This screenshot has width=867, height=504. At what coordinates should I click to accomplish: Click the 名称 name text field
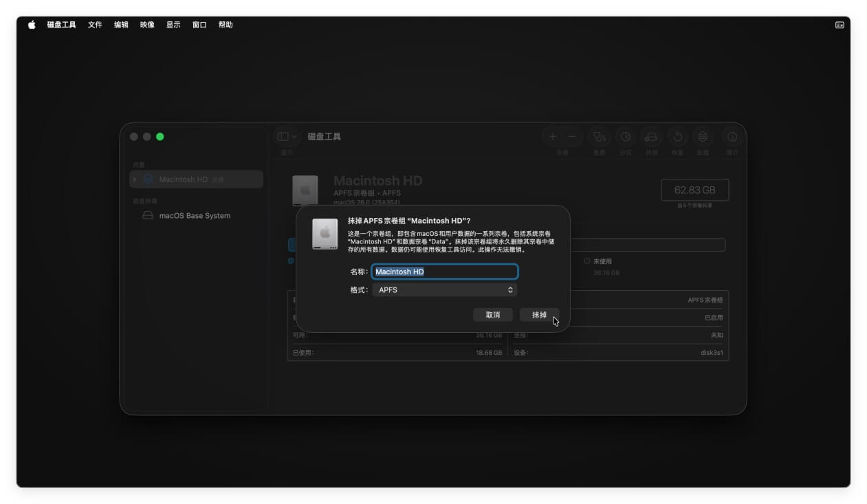coord(445,272)
